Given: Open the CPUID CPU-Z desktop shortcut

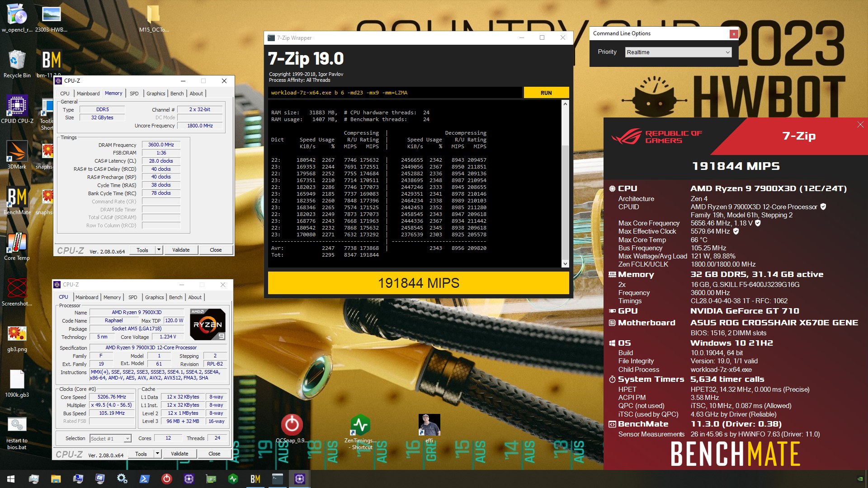Looking at the screenshot, I should (x=17, y=106).
